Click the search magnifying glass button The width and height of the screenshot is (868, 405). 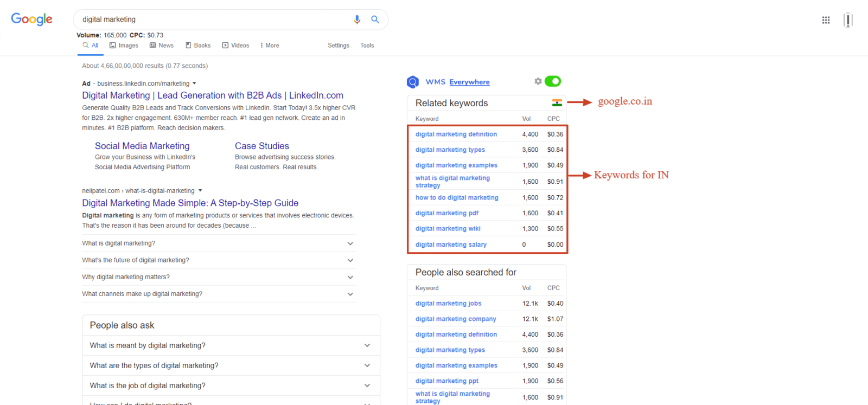pos(375,20)
